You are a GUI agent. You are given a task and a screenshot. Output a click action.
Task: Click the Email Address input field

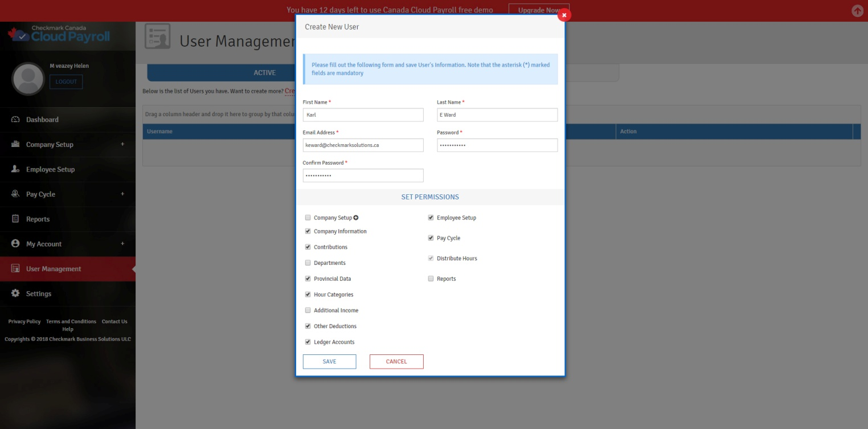363,145
